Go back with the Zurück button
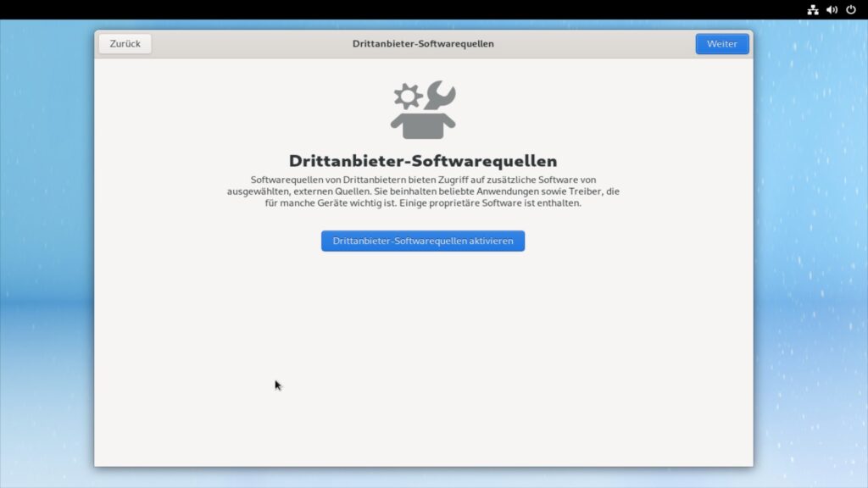Viewport: 868px width, 488px height. pos(125,44)
